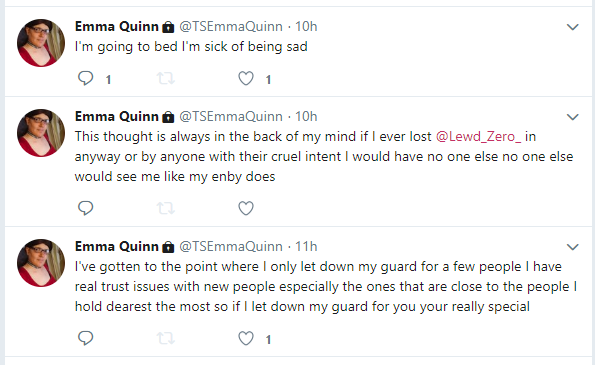Retweet the 'This thought is always' tweet
Screen dimensions: 595x365
pyautogui.click(x=165, y=208)
